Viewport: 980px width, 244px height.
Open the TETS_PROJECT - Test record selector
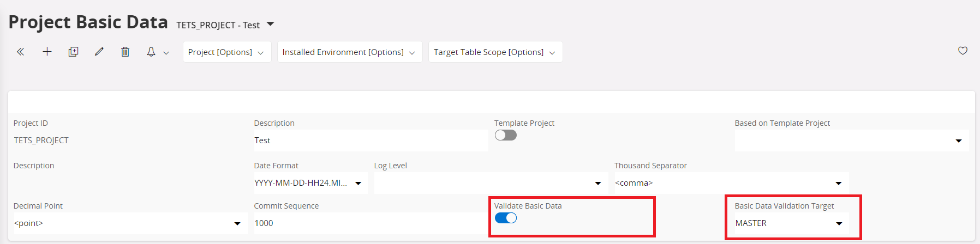click(x=270, y=25)
